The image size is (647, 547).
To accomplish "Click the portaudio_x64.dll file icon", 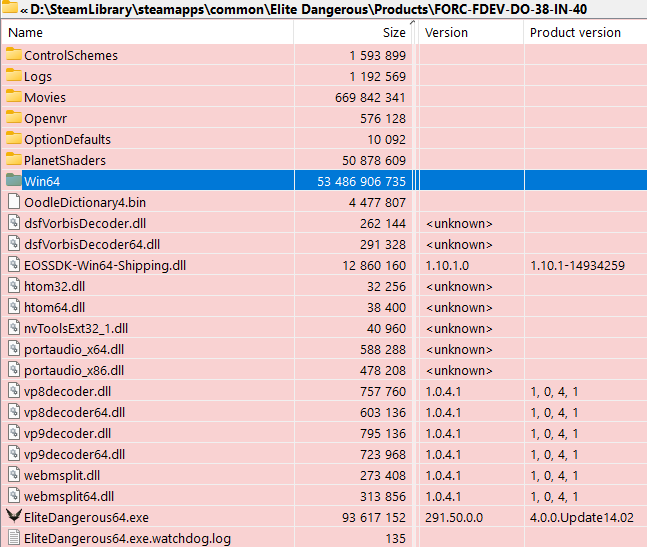I will click(x=14, y=349).
